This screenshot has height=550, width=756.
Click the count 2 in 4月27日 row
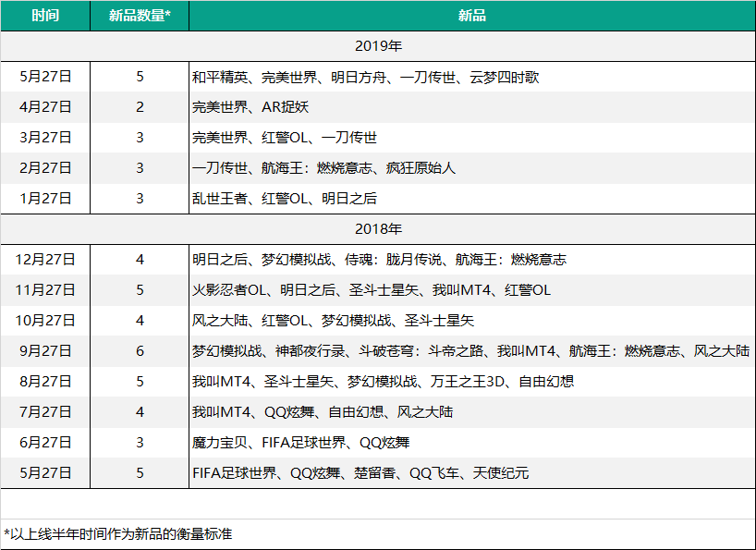140,107
